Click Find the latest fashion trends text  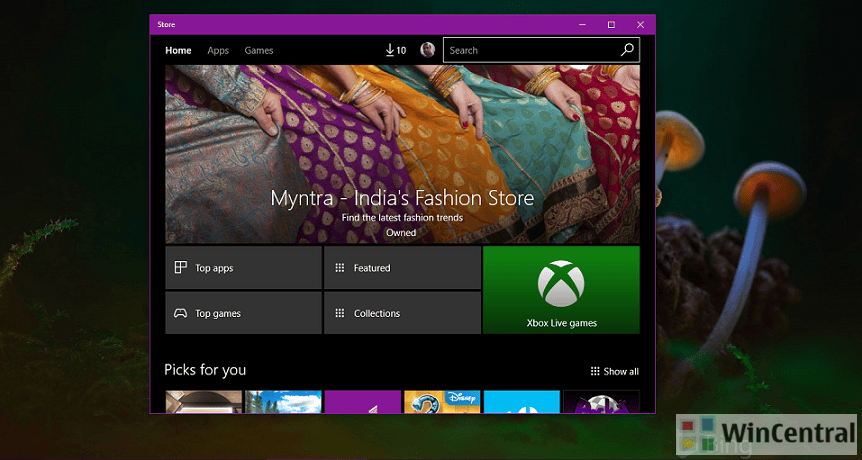point(402,218)
